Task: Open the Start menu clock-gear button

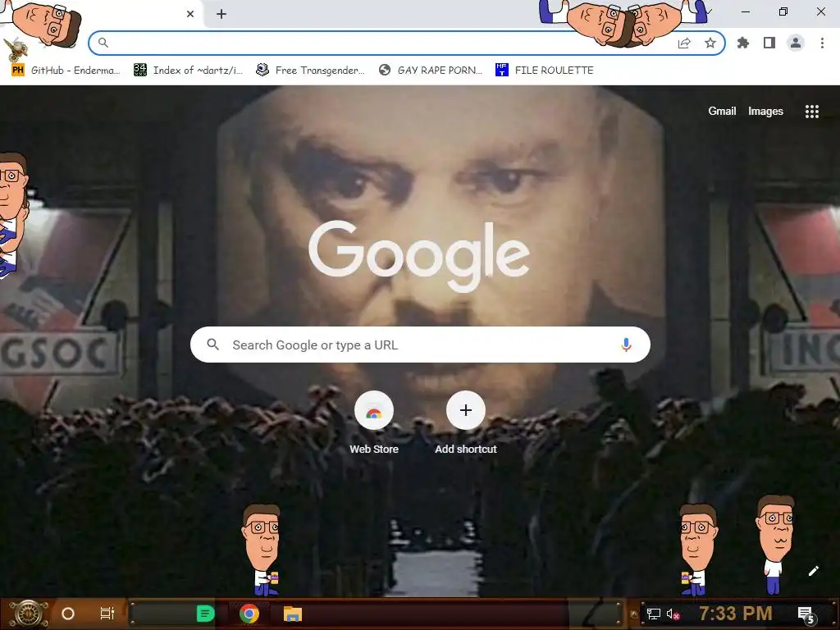Action: [28, 614]
